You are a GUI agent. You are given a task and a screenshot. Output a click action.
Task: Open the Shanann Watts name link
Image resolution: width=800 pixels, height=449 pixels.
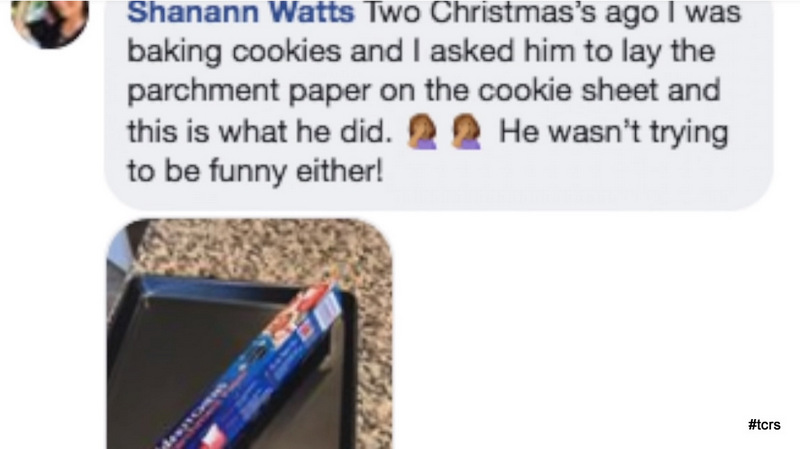240,12
